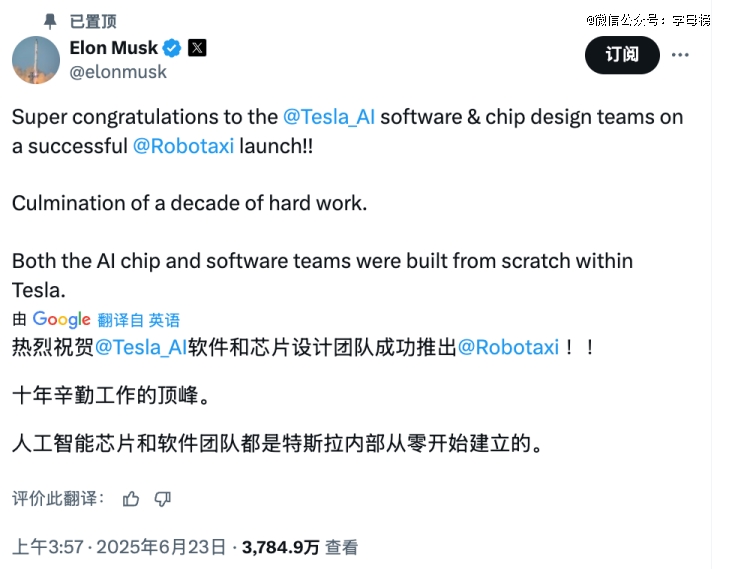This screenshot has width=729, height=569.
Task: Click the Google logo in the translation line
Action: pos(62,319)
